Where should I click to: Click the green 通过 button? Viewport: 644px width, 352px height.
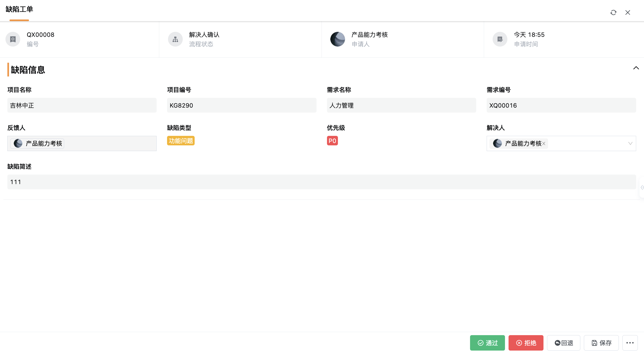click(487, 343)
